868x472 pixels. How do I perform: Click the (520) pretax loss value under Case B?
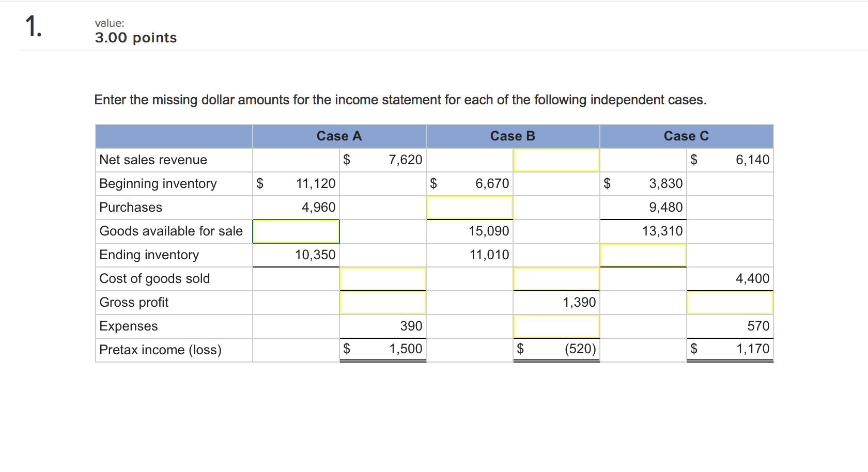(x=580, y=349)
